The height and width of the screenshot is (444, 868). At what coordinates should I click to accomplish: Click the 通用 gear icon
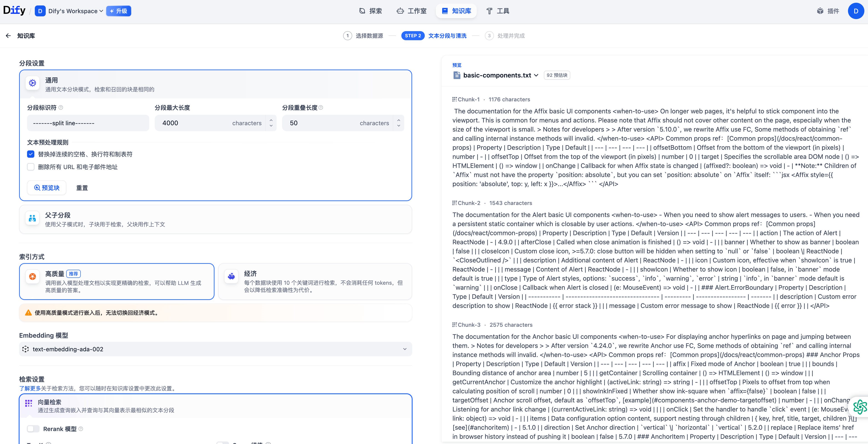(x=32, y=83)
